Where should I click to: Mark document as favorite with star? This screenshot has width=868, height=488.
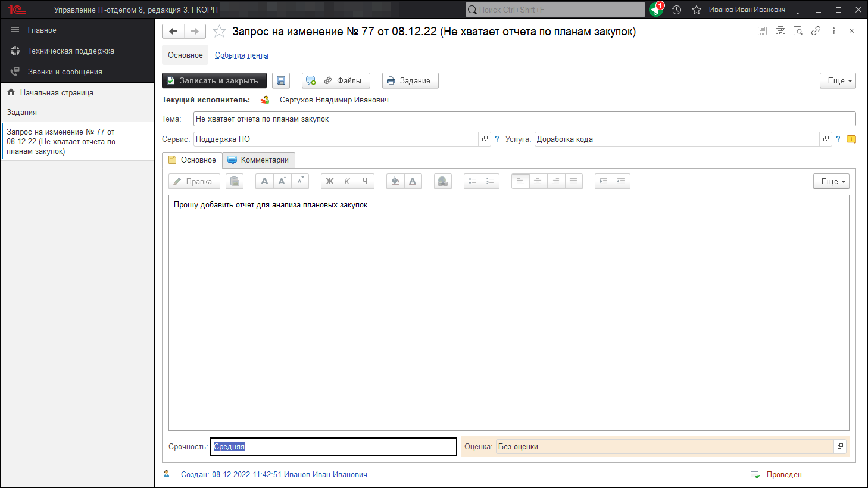(219, 32)
